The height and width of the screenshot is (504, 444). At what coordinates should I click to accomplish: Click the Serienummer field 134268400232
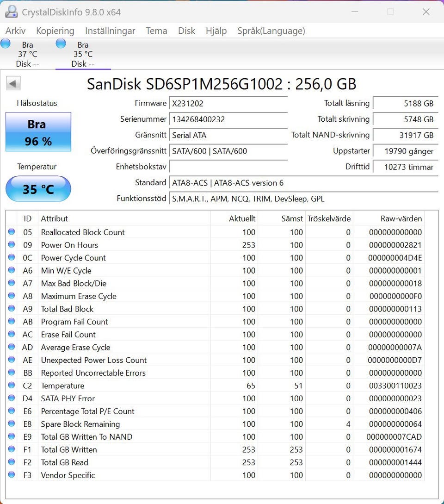[228, 119]
